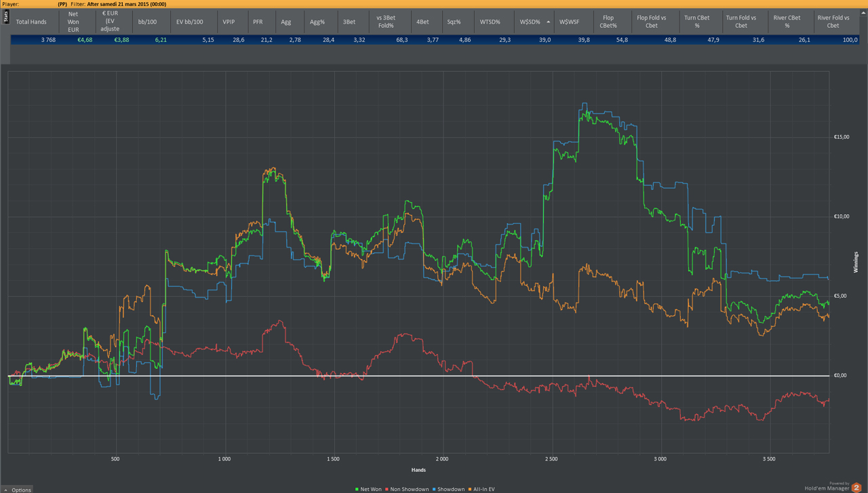
Task: Select the River CBet value 26,1
Action: click(804, 40)
